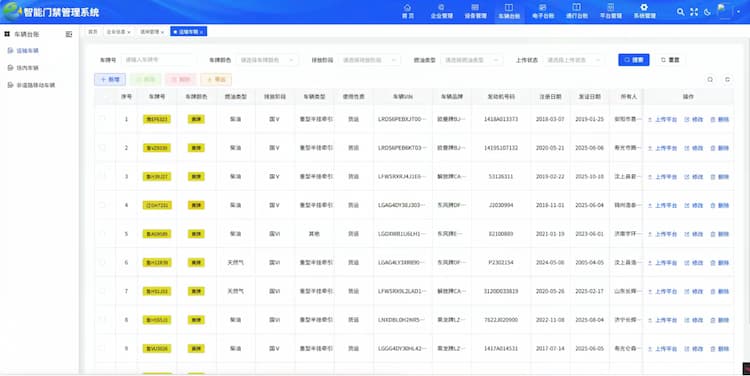The width and height of the screenshot is (750, 376).
Task: Click 删除 delete link for row 7
Action: point(720,291)
